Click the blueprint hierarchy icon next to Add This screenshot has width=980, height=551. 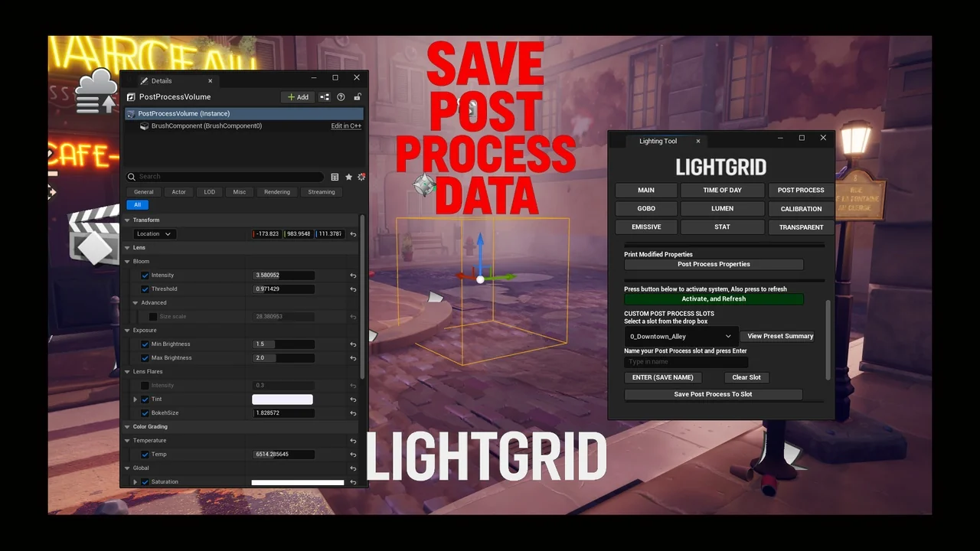[x=323, y=96]
